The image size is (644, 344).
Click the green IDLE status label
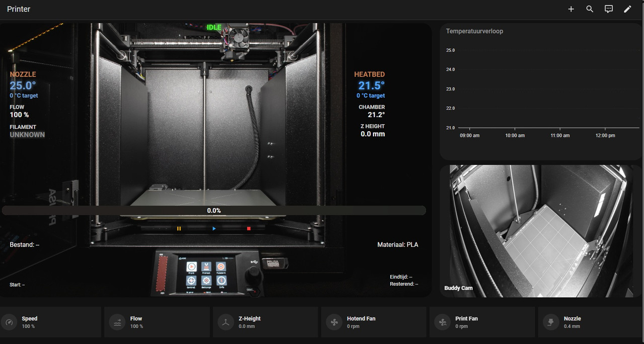pos(214,28)
